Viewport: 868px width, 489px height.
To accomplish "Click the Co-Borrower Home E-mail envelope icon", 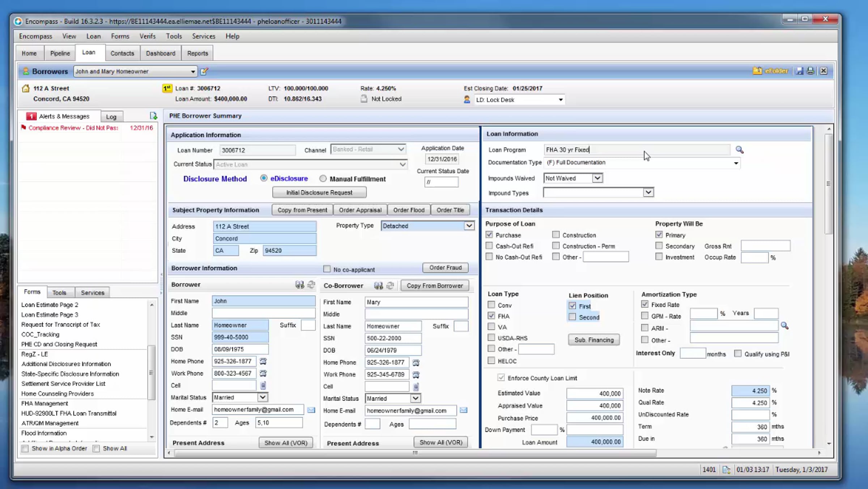I will tap(463, 410).
